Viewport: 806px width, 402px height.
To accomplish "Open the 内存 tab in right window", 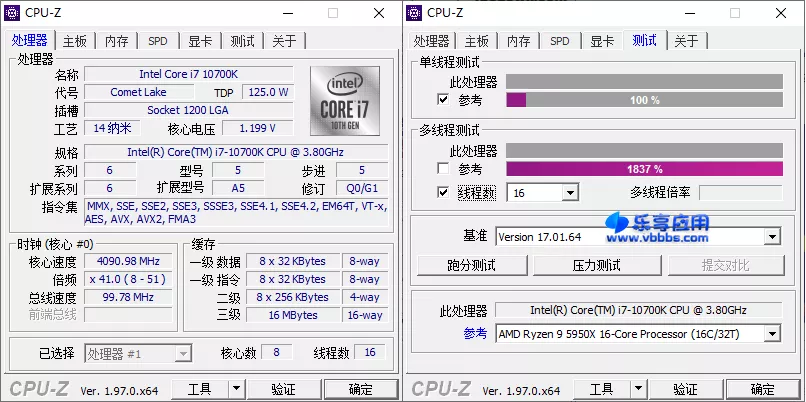I will (x=518, y=41).
